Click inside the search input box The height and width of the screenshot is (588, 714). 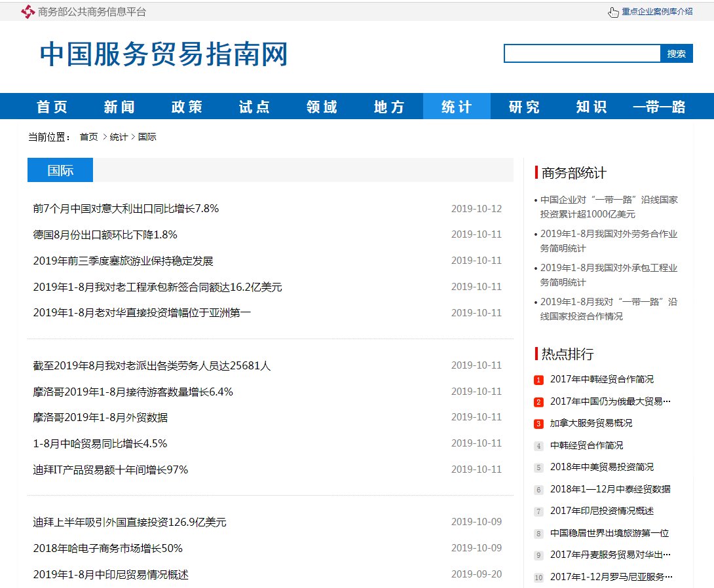pyautogui.click(x=582, y=53)
